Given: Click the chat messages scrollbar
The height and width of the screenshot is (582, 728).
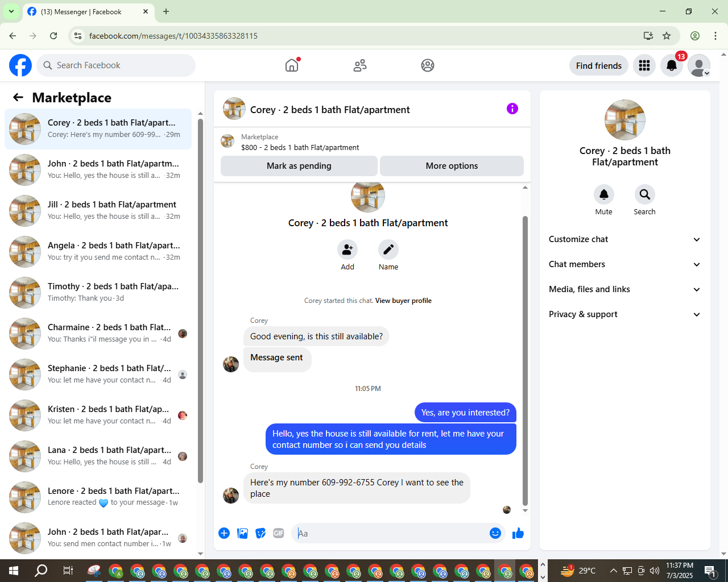Looking at the screenshot, I should point(525,361).
